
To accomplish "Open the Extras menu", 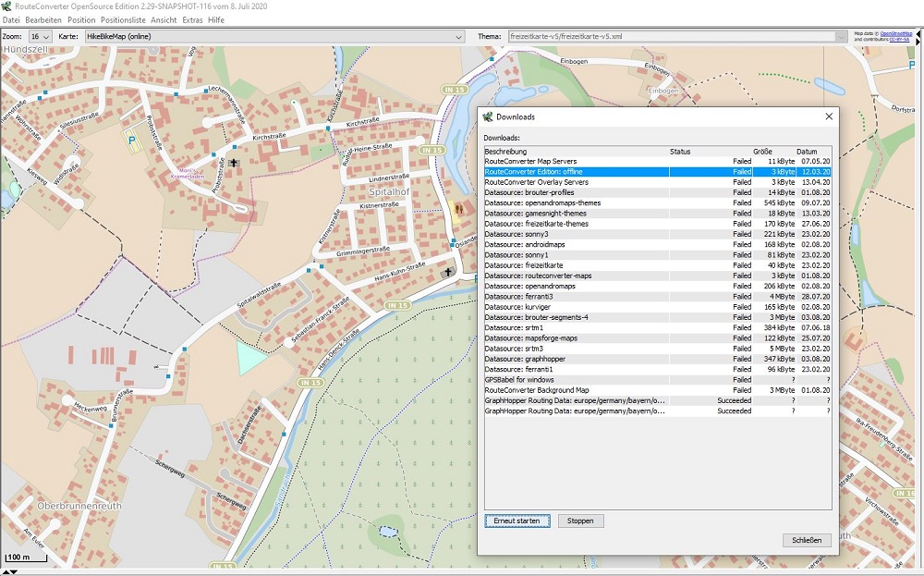I will click(x=192, y=20).
